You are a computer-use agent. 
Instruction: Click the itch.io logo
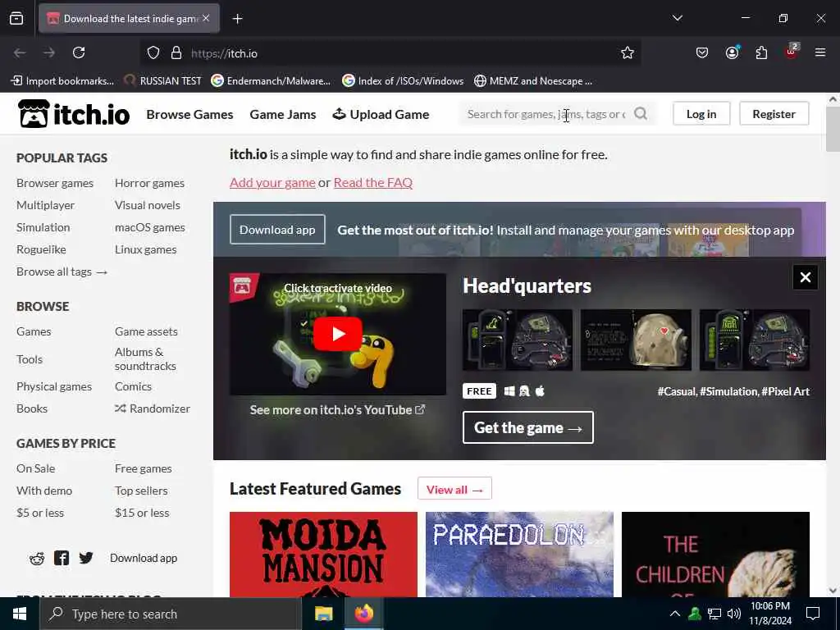point(74,114)
